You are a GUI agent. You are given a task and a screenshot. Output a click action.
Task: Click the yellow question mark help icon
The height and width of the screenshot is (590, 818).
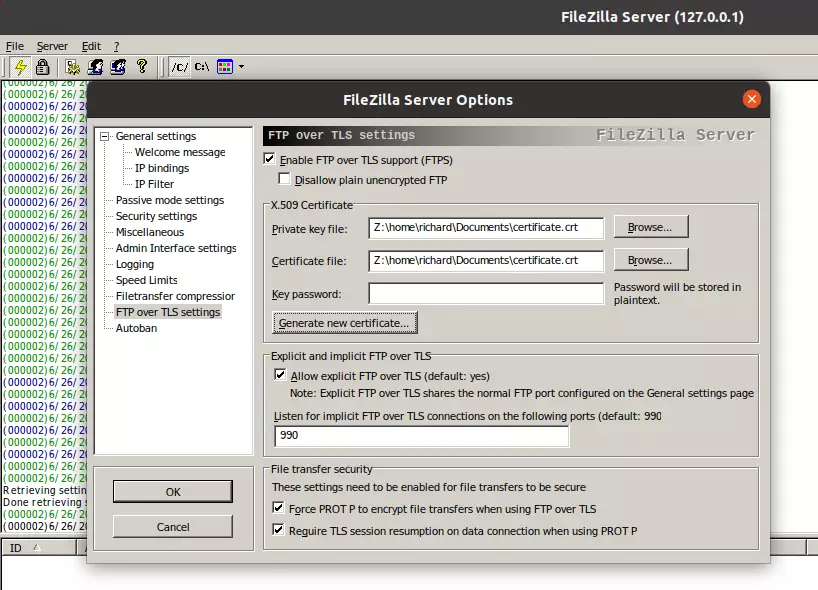(x=142, y=66)
